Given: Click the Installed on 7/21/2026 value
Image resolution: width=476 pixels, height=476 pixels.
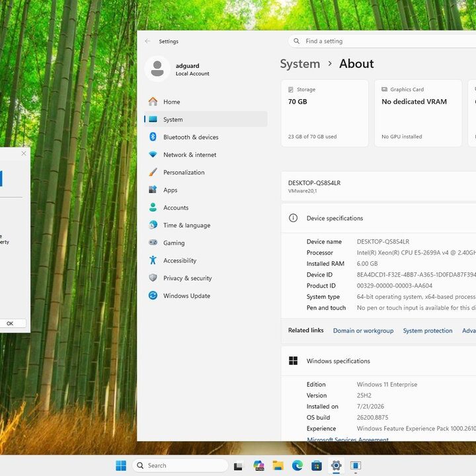Looking at the screenshot, I should (x=370, y=406).
